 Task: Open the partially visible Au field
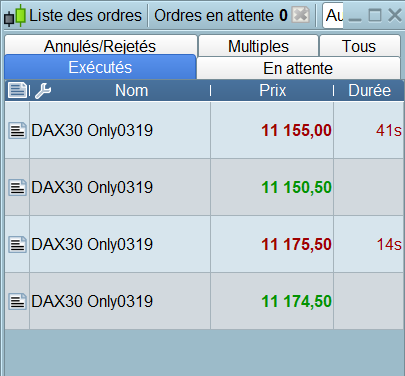coord(333,15)
